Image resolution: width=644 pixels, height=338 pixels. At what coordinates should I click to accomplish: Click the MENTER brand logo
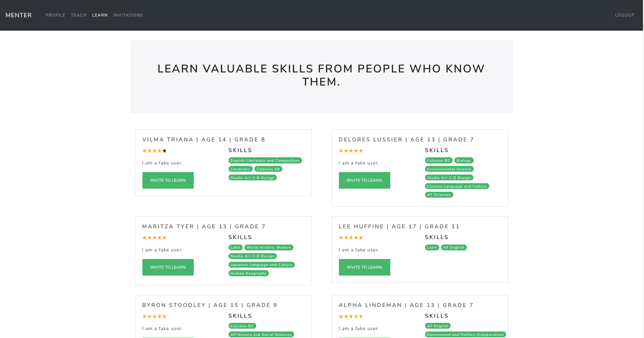click(19, 15)
